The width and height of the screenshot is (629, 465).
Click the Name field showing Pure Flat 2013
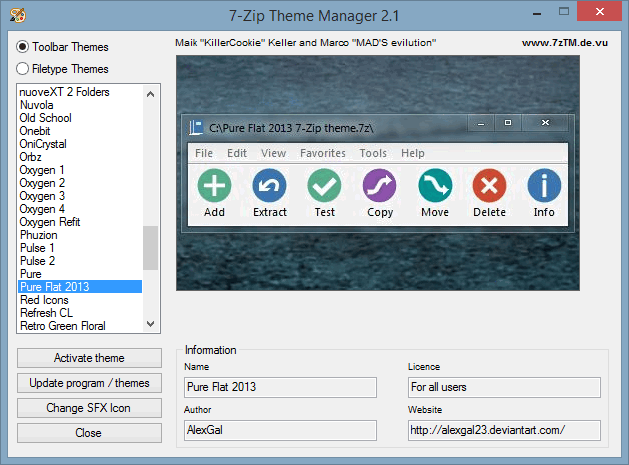280,387
